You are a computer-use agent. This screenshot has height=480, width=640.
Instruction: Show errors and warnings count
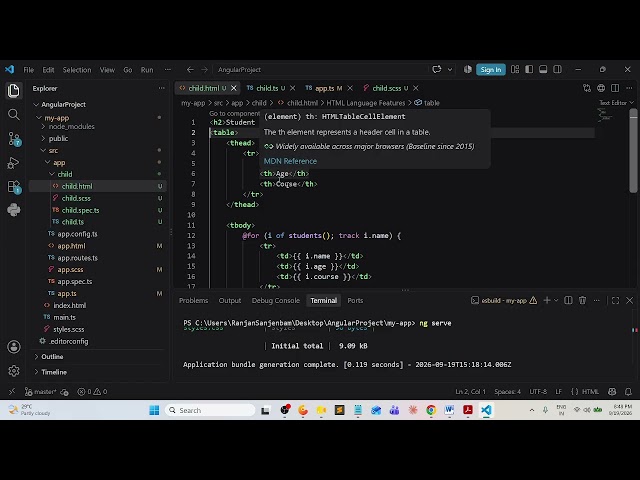tap(92, 392)
